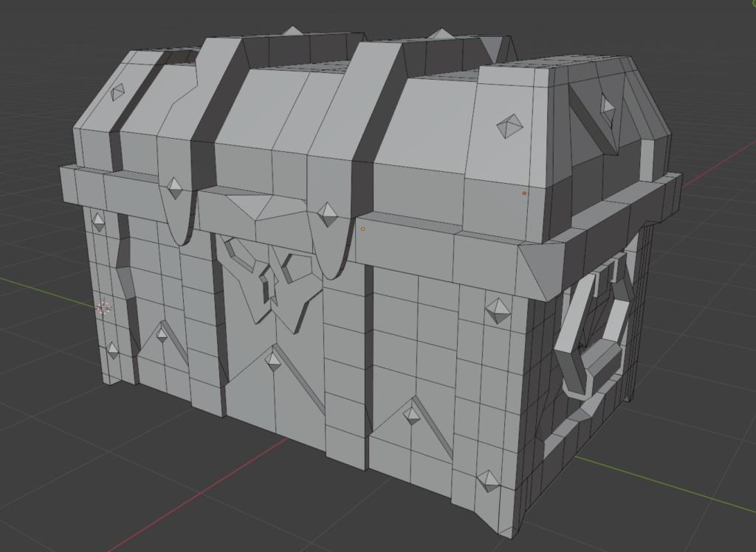Viewport: 756px width, 552px height.
Task: Click the lower diamond stud on the left corner post
Action: pos(112,351)
